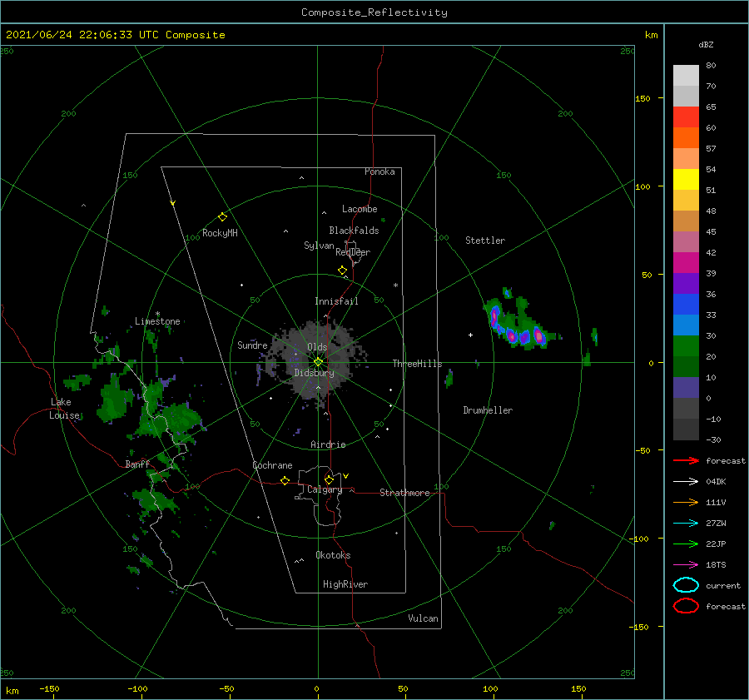
Task: Click the cyan current ellipse symbol
Action: tap(686, 585)
